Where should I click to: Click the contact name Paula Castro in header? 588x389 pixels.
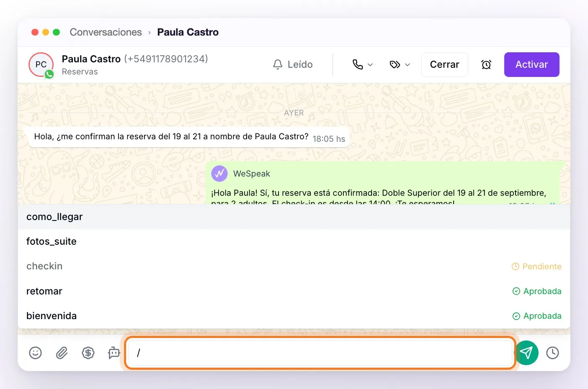coord(91,59)
